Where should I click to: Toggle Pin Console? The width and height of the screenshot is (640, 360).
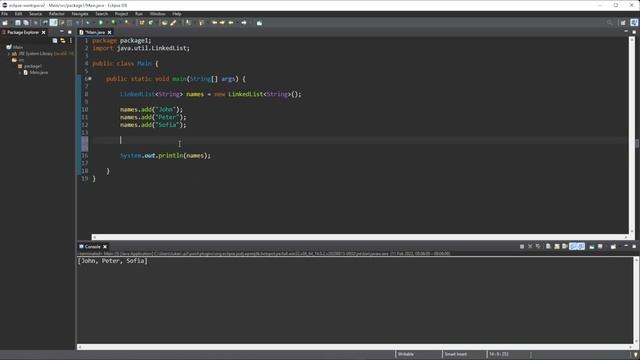tap(592, 247)
